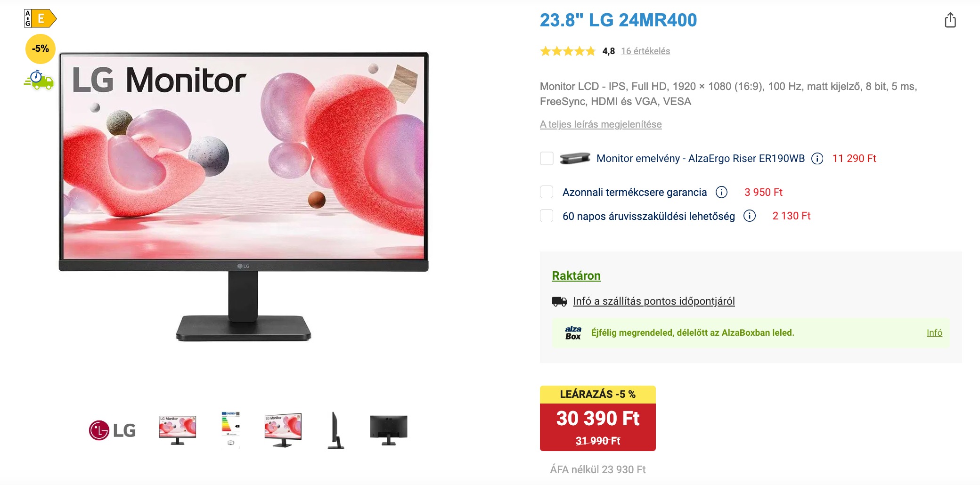980x485 pixels.
Task: Show info for AlzaErgo Riser ER190WB
Action: [x=817, y=159]
